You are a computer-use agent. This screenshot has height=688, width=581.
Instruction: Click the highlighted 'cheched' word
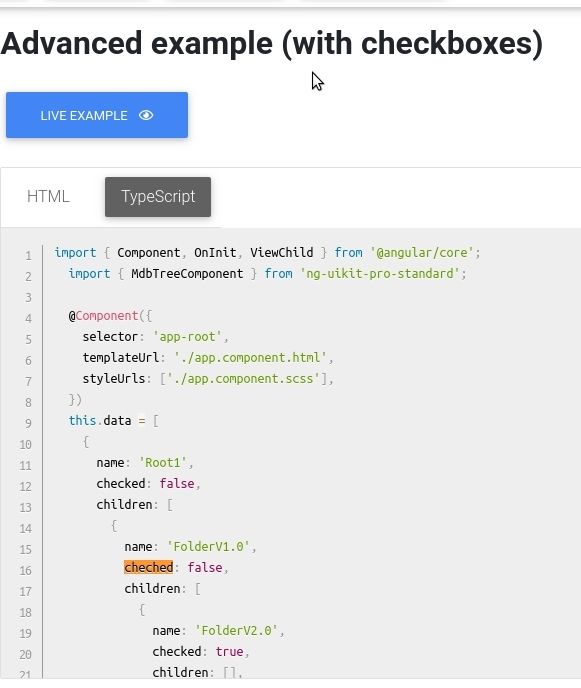(149, 567)
